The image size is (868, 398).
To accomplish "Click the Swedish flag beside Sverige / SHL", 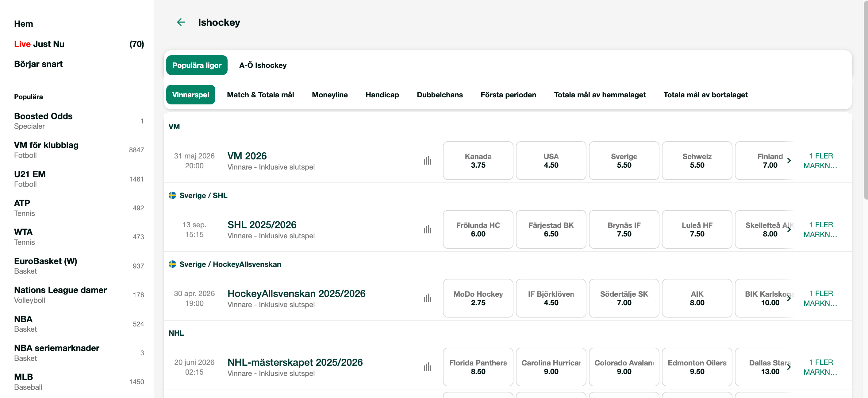I will [x=172, y=196].
